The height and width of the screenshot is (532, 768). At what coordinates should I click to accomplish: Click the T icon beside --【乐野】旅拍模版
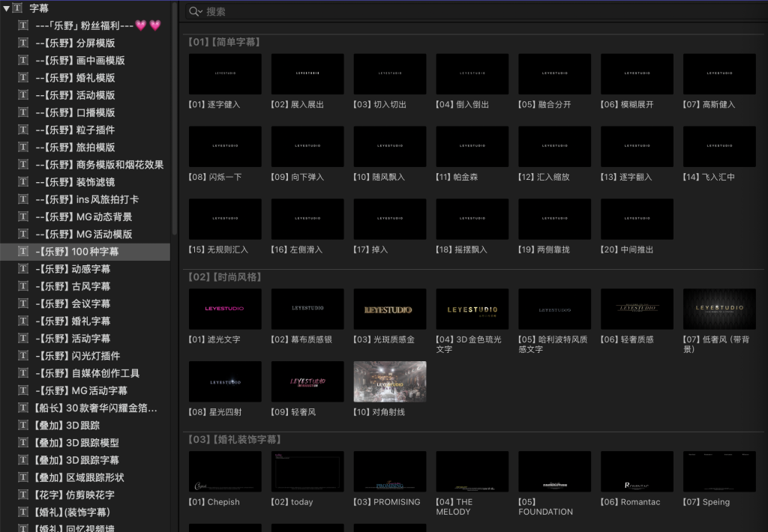click(23, 147)
